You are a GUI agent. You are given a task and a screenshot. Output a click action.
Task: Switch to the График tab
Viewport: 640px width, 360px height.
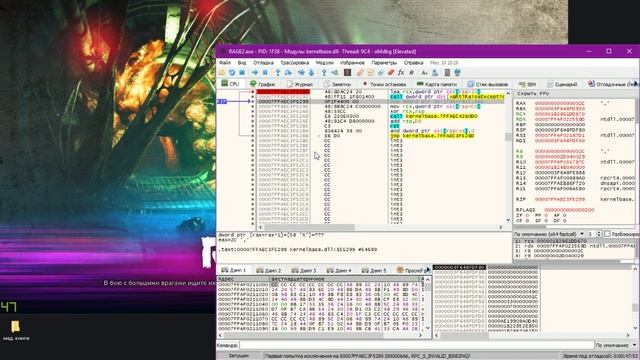point(263,84)
